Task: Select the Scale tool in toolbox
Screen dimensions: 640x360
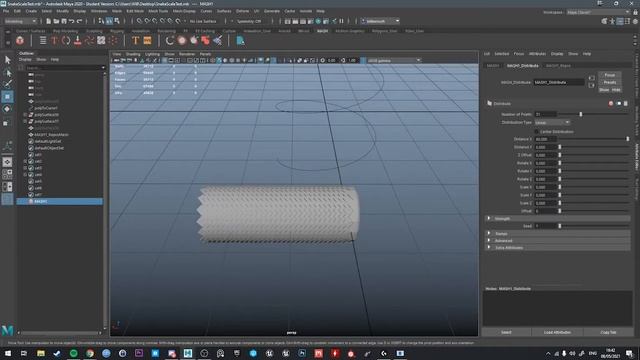Action: [x=7, y=122]
